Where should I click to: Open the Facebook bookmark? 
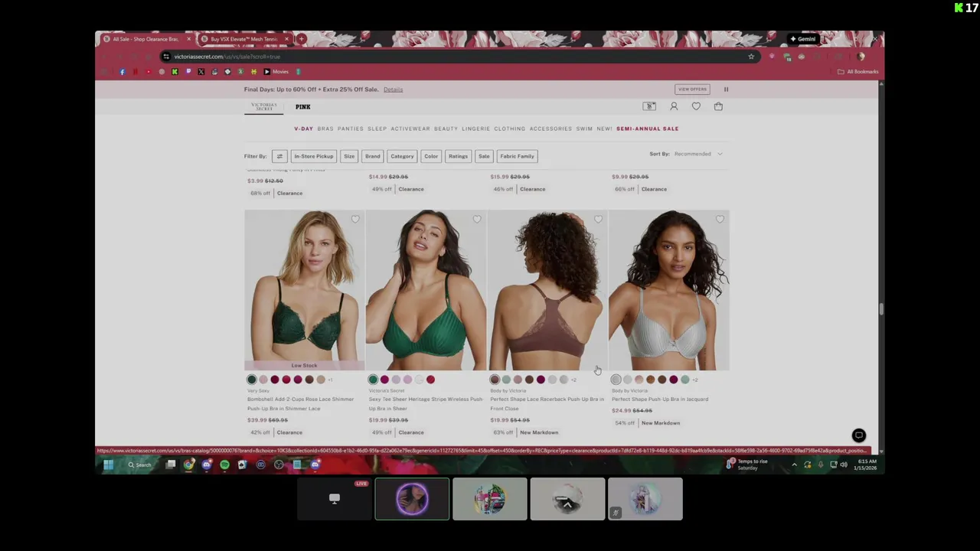(x=122, y=72)
